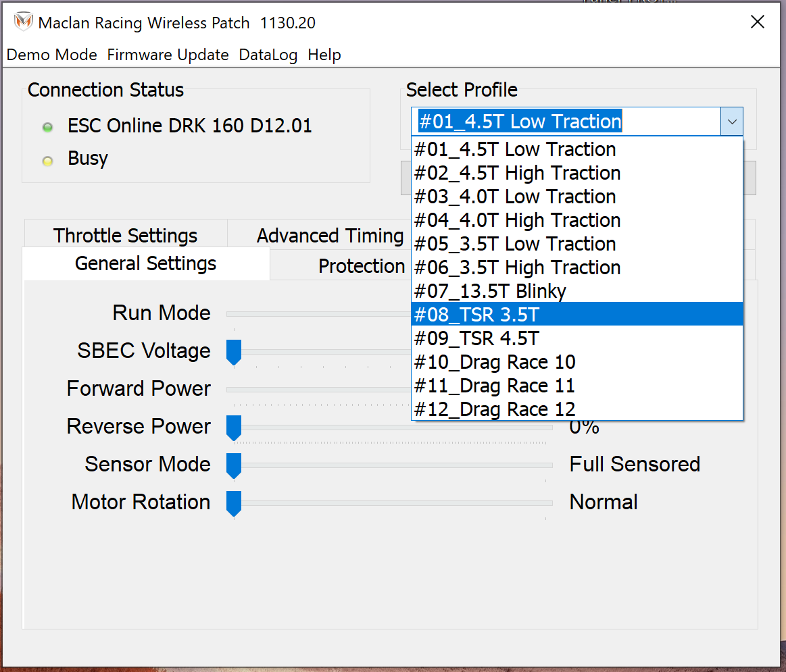Collapse the Select Profile dropdown arrow

[x=732, y=122]
